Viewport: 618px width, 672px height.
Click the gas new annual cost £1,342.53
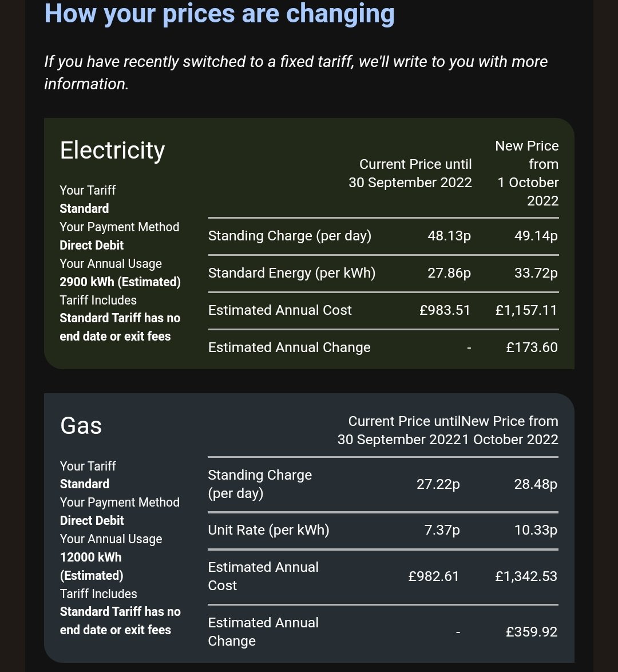526,576
